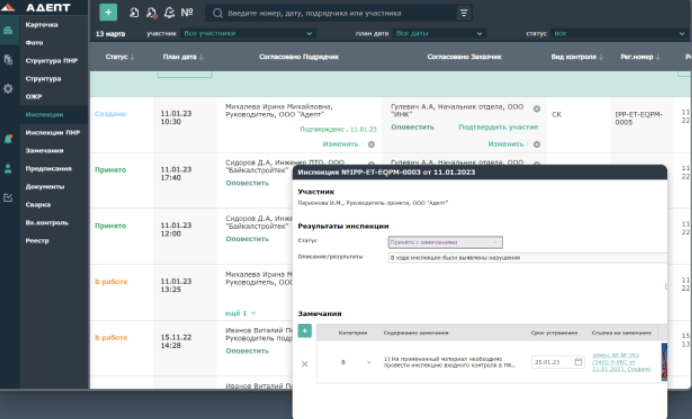692x419 pixels.
Task: Open the план дата filter dropdown
Action: tap(439, 34)
